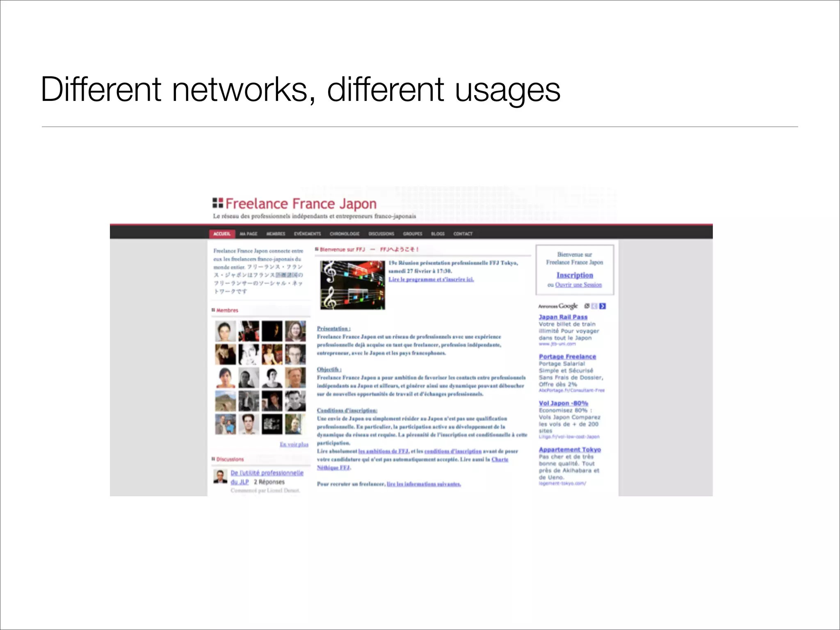Select the Discussions menu item
Image resolution: width=840 pixels, height=630 pixels.
[x=381, y=234]
